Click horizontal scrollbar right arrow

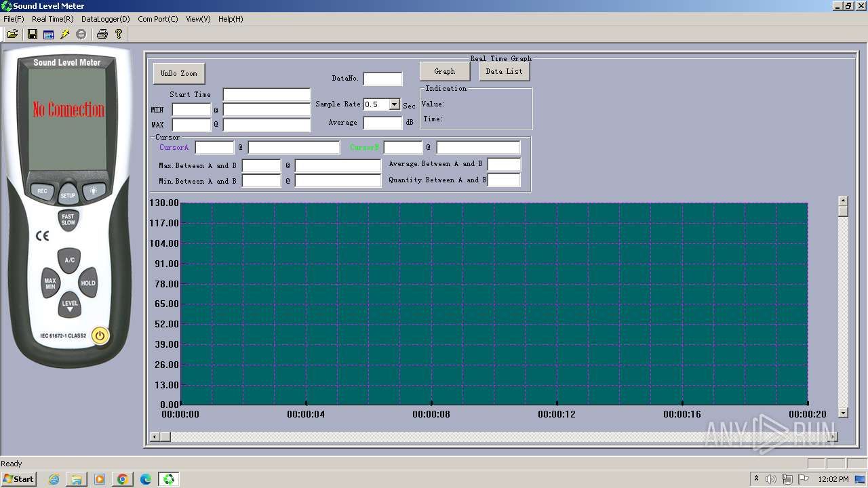pos(833,436)
